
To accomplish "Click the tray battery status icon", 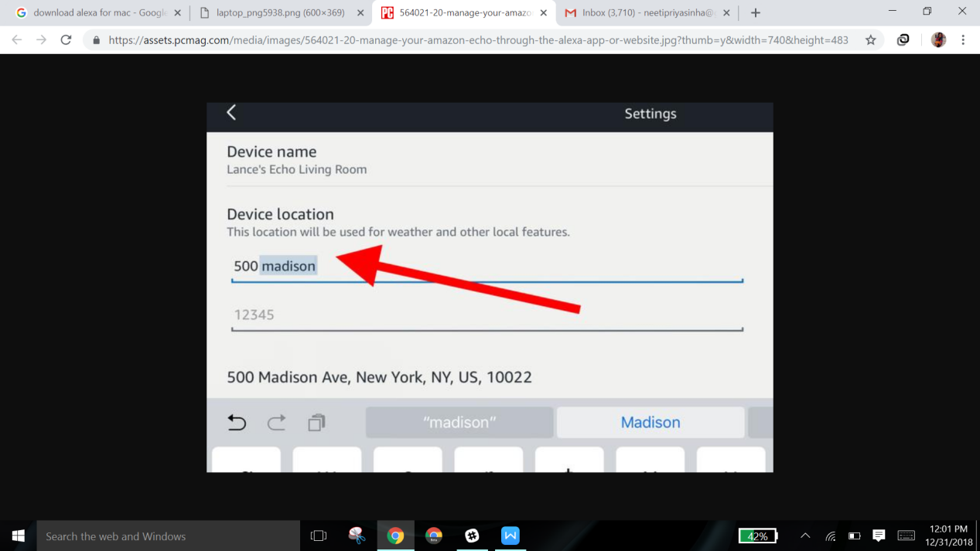I will click(855, 536).
